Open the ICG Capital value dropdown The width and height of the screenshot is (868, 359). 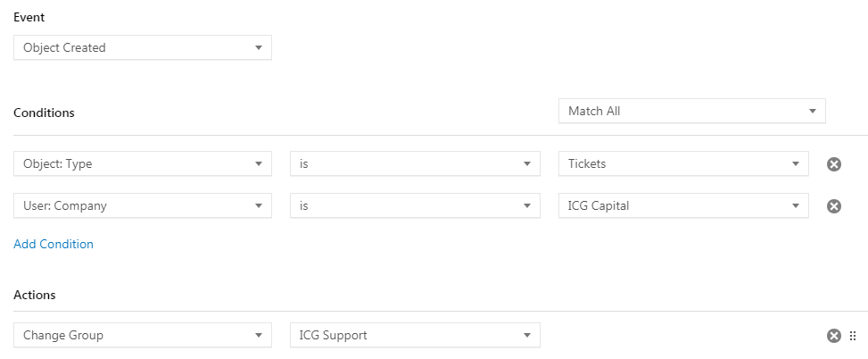683,205
